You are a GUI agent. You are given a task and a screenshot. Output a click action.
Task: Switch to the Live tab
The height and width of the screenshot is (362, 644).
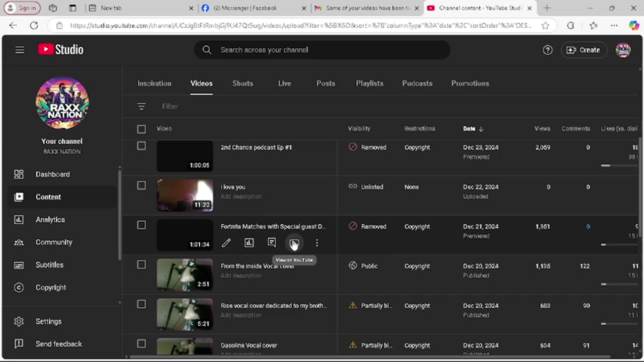[x=284, y=83]
